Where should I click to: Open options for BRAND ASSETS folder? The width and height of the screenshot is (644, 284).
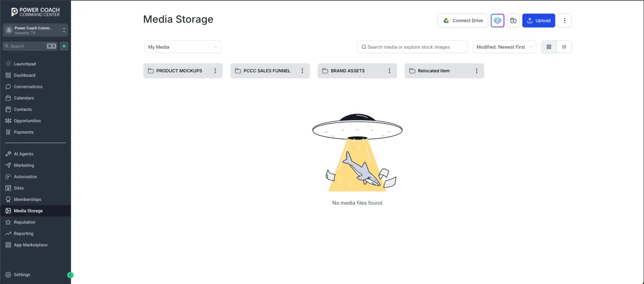(x=390, y=71)
